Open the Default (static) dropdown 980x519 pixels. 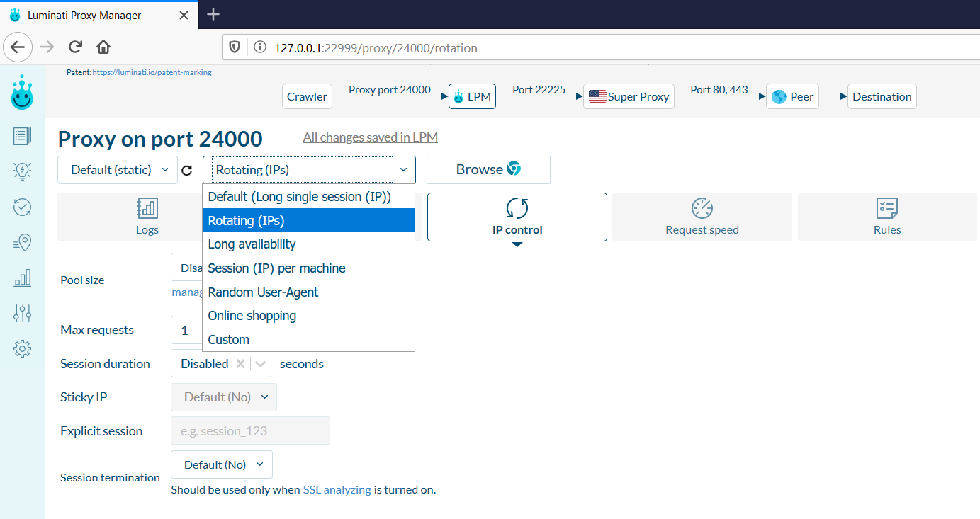[118, 170]
